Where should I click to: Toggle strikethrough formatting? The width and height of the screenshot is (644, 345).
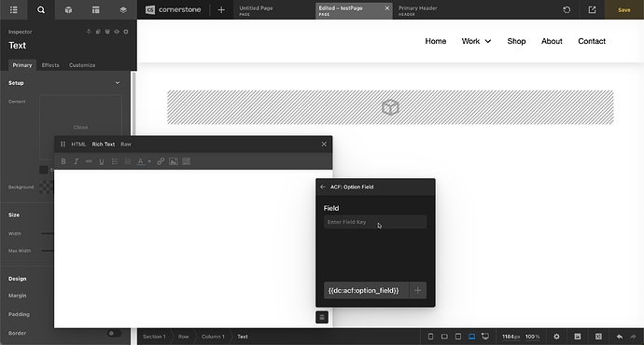[x=89, y=161]
